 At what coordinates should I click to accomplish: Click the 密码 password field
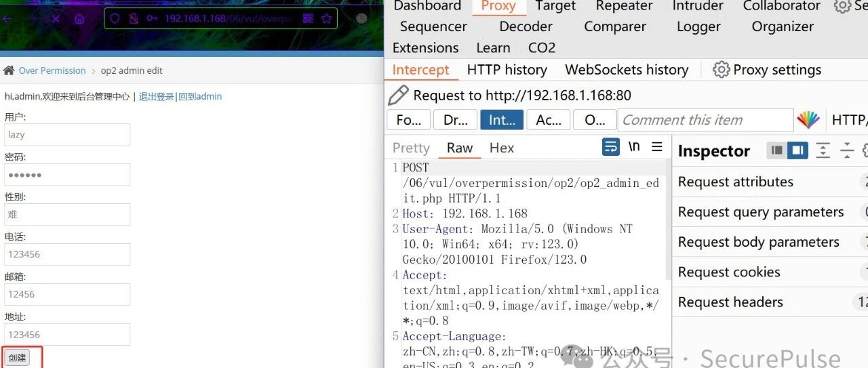point(67,174)
